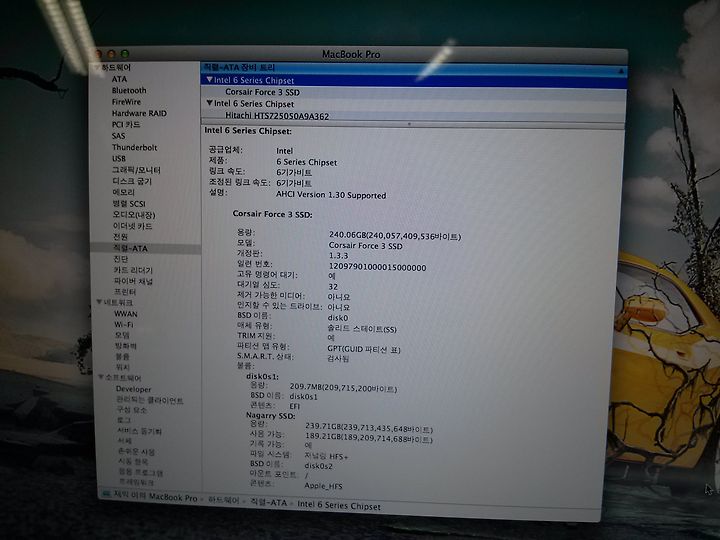The width and height of the screenshot is (720, 540).
Task: Click the Nagarry SSD volume heading
Action: click(270, 416)
